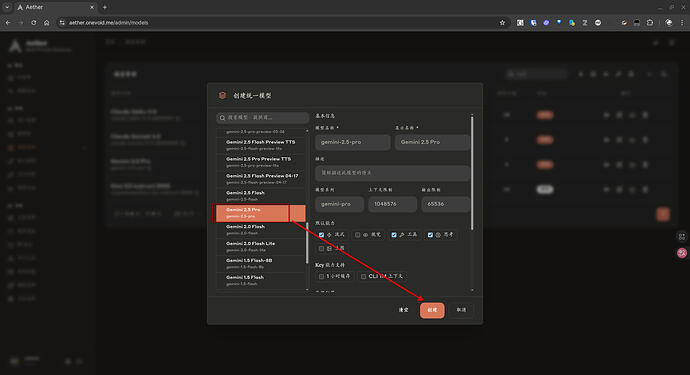This screenshot has width=690, height=375.
Task: Click form panel scroll-up arrow
Action: [x=472, y=115]
